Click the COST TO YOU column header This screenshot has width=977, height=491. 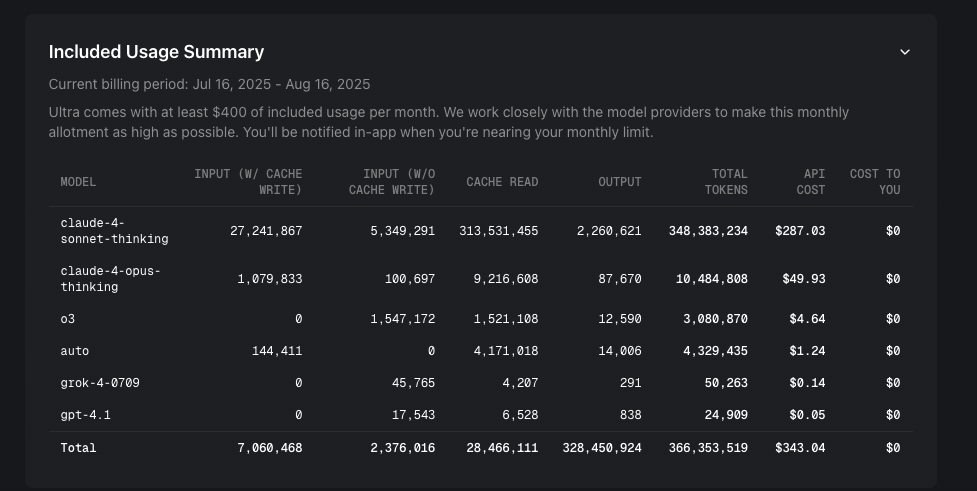pos(875,182)
